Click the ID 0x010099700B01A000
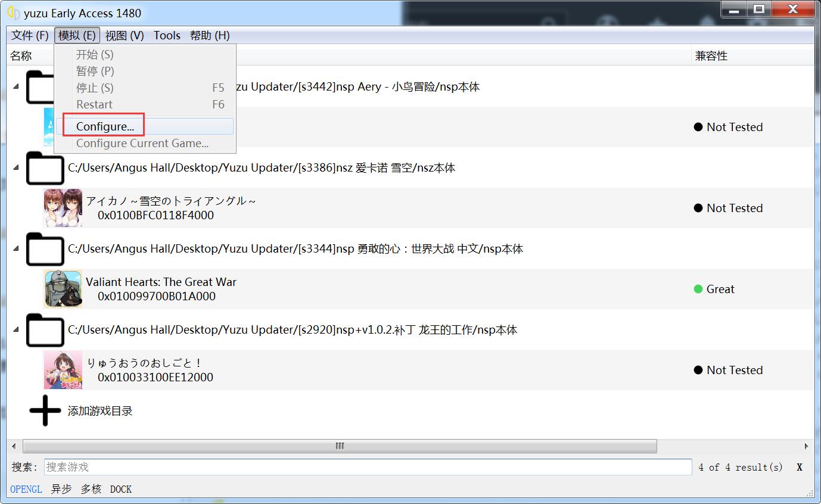The height and width of the screenshot is (504, 821). click(x=157, y=296)
